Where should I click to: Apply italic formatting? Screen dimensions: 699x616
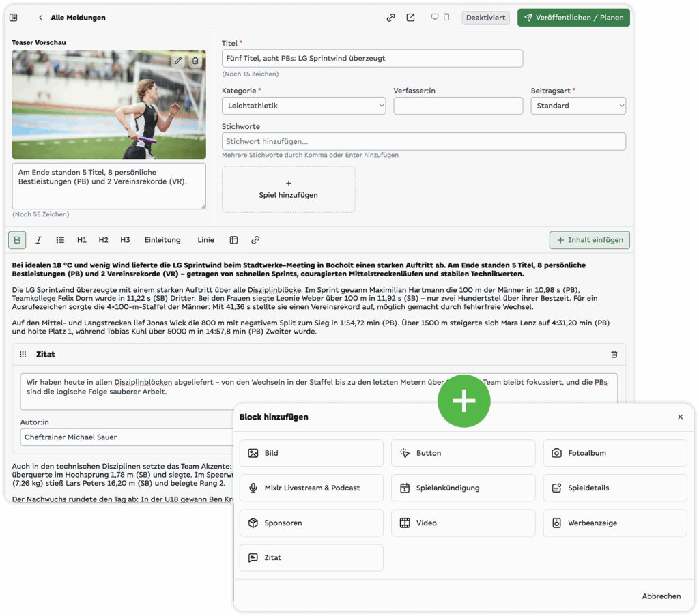39,240
